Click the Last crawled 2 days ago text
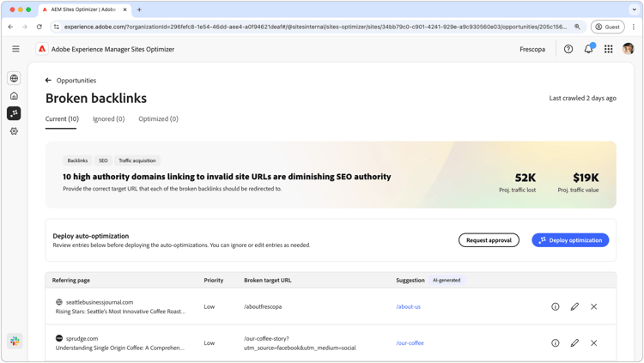This screenshot has height=363, width=644. click(583, 98)
